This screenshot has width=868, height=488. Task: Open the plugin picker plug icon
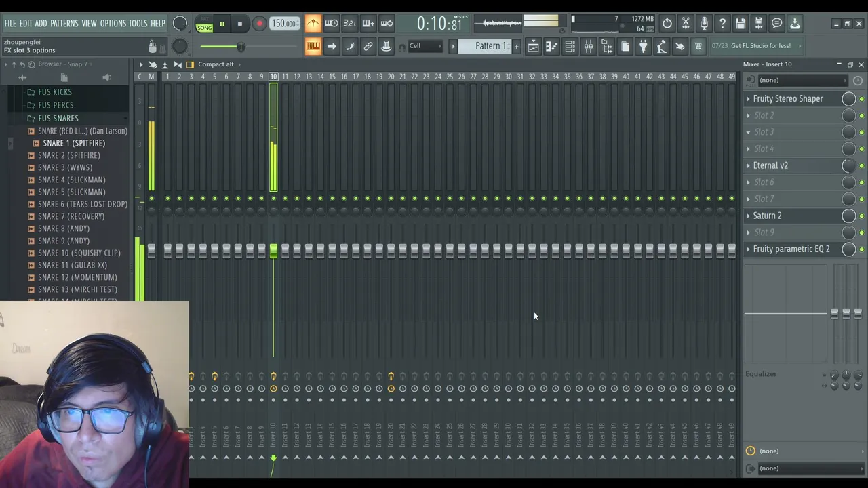pyautogui.click(x=643, y=46)
